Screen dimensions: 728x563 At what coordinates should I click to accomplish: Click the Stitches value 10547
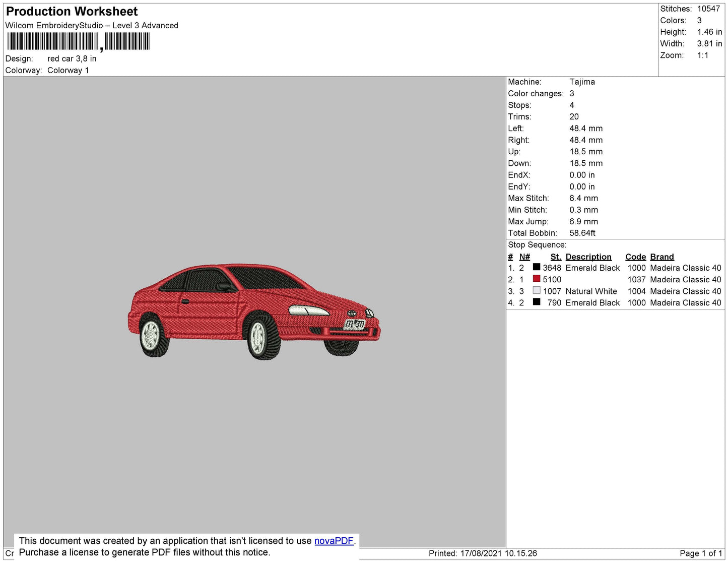(x=708, y=9)
